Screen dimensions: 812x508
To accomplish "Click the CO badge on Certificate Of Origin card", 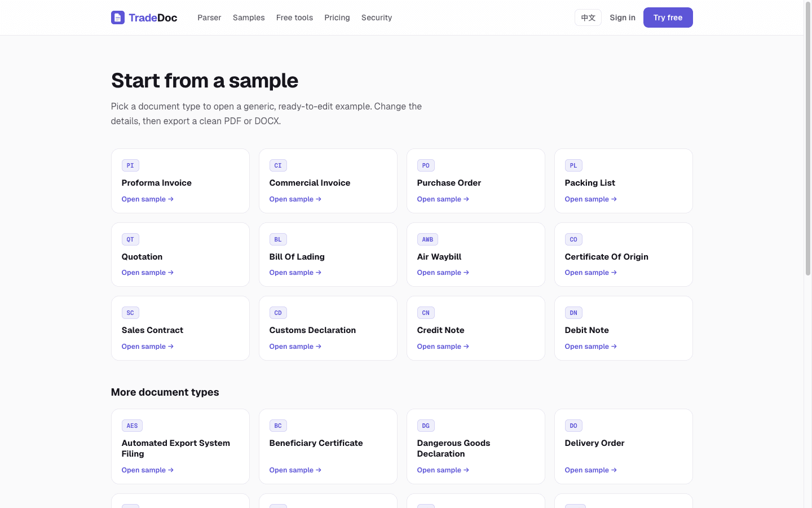I will pos(573,239).
